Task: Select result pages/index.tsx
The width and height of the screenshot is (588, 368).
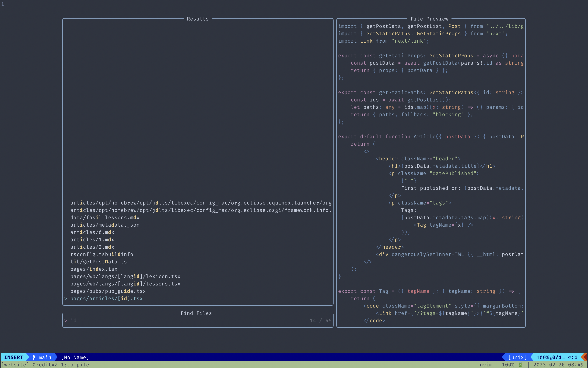Action: tap(94, 269)
